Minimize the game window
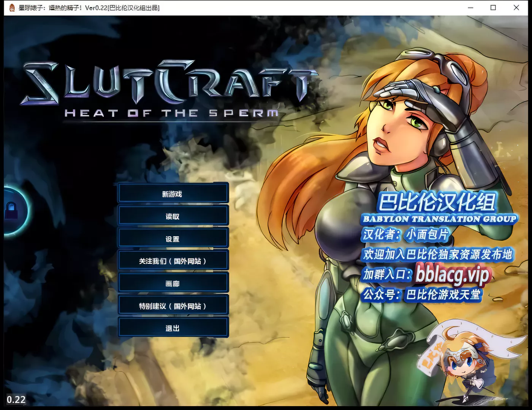532x410 pixels. click(x=470, y=8)
